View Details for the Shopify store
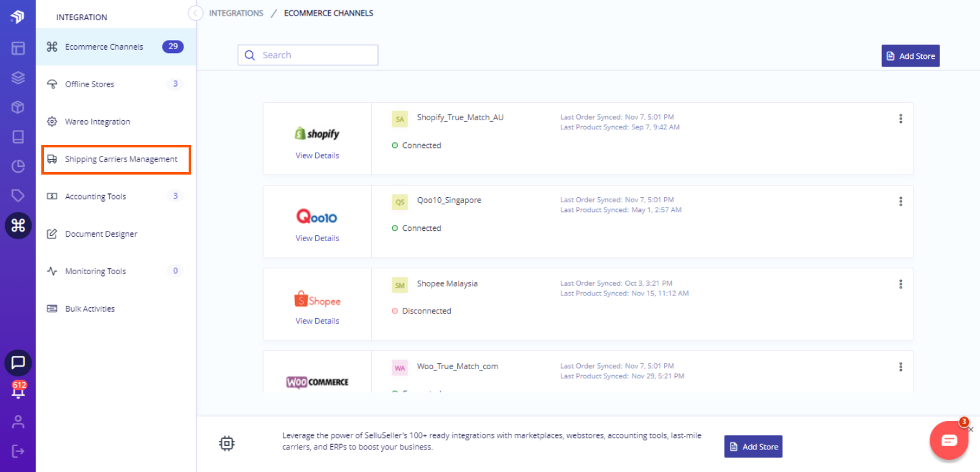Image resolution: width=980 pixels, height=472 pixels. point(317,155)
